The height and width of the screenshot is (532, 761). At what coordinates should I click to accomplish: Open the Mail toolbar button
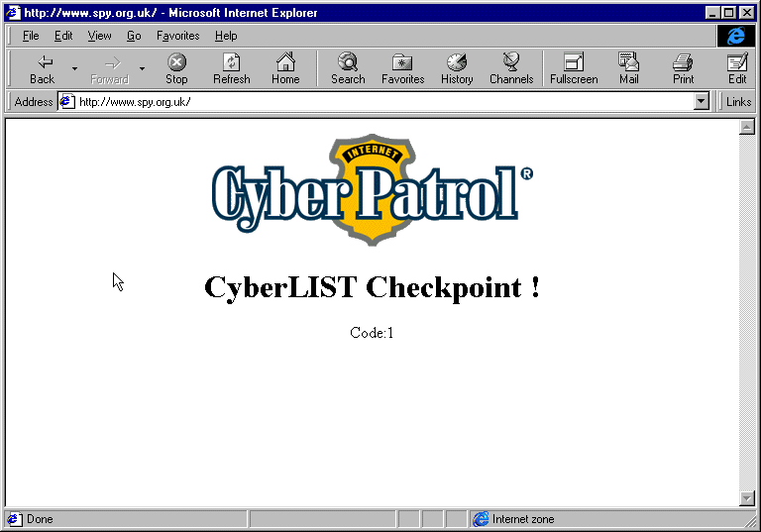coord(628,68)
